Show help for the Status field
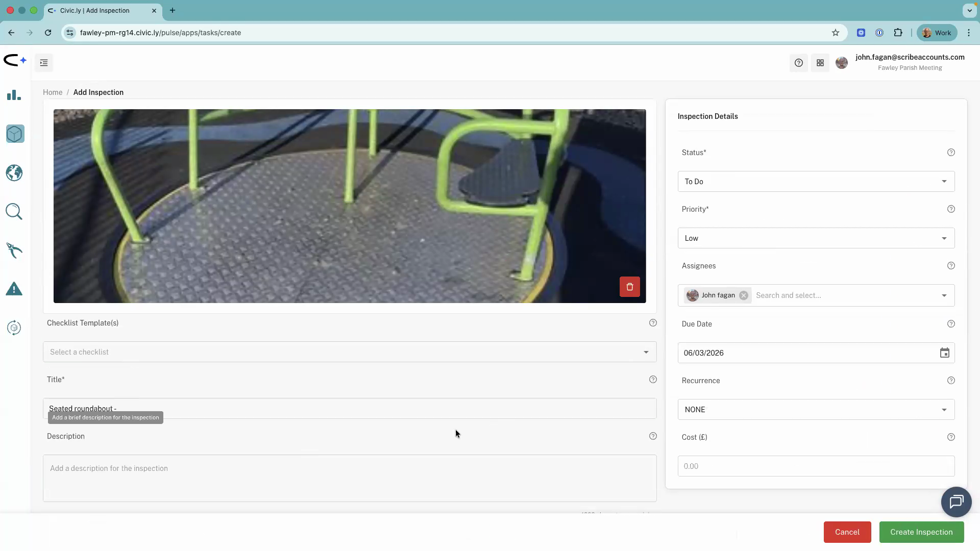 [x=951, y=153]
